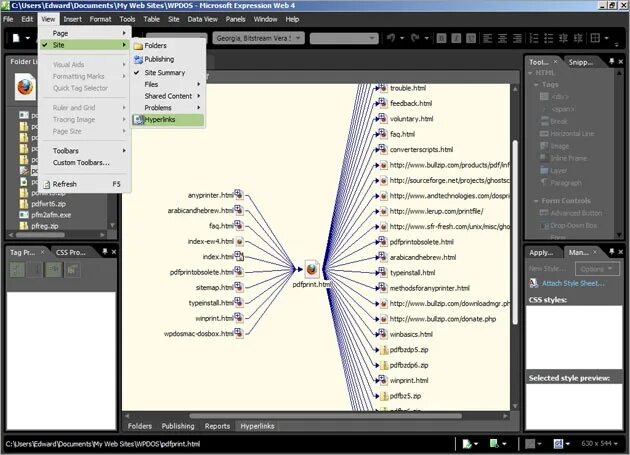Click the Refresh icon in View menu
Screen dimensions: 630x455
47,184
